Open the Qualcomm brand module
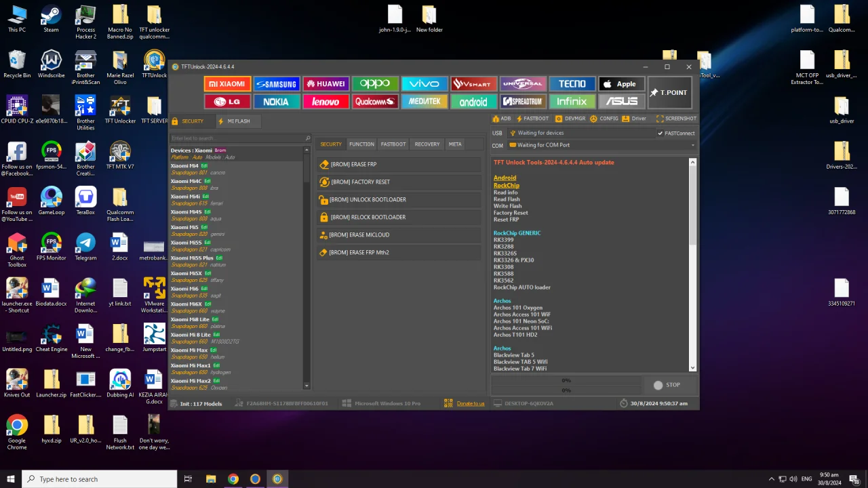 click(x=375, y=102)
